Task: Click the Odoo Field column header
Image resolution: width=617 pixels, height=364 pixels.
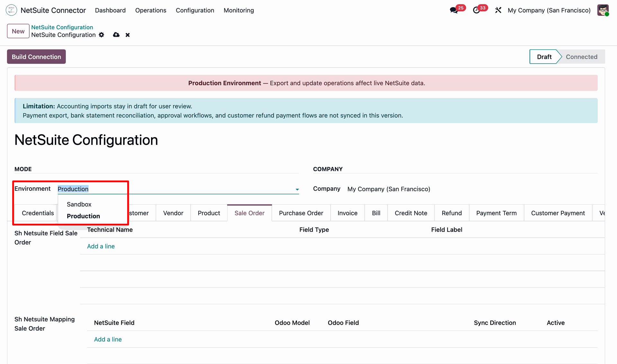Action: 343,323
